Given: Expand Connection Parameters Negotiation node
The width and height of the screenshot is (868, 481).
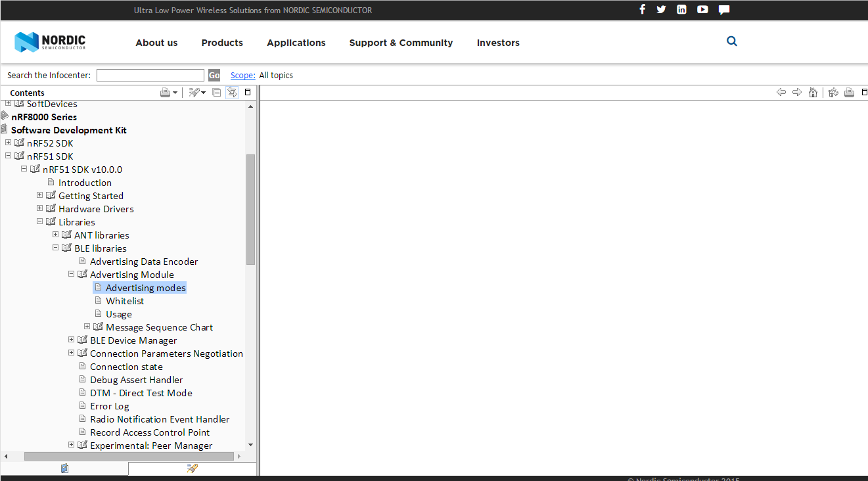Looking at the screenshot, I should [71, 353].
